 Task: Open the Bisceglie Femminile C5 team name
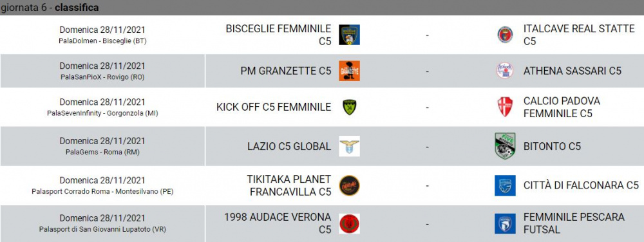tap(278, 35)
